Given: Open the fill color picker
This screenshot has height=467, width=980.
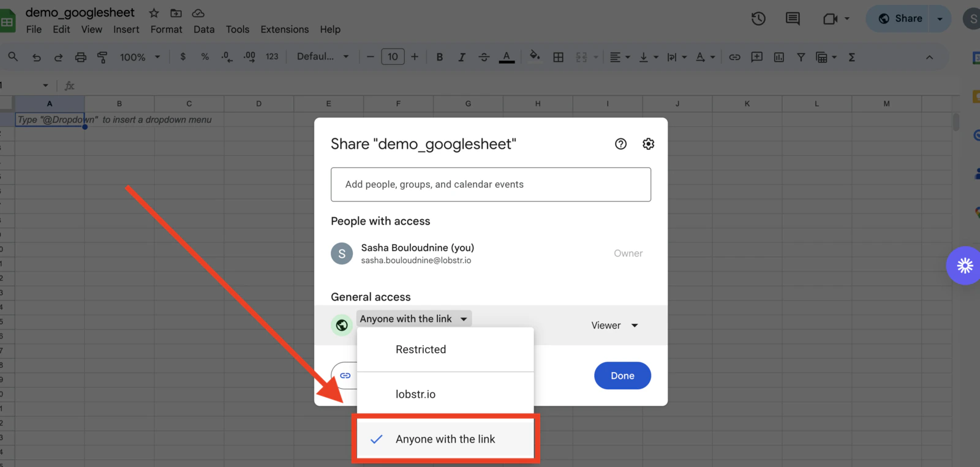Looking at the screenshot, I should point(535,56).
